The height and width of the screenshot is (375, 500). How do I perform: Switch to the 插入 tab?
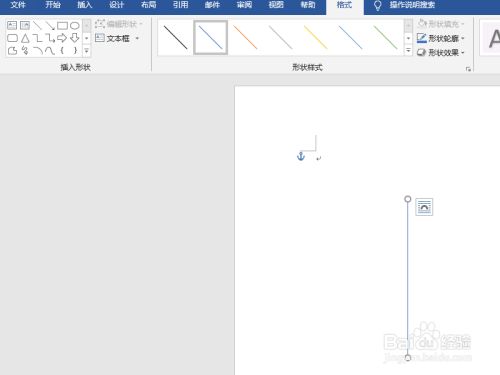click(84, 5)
